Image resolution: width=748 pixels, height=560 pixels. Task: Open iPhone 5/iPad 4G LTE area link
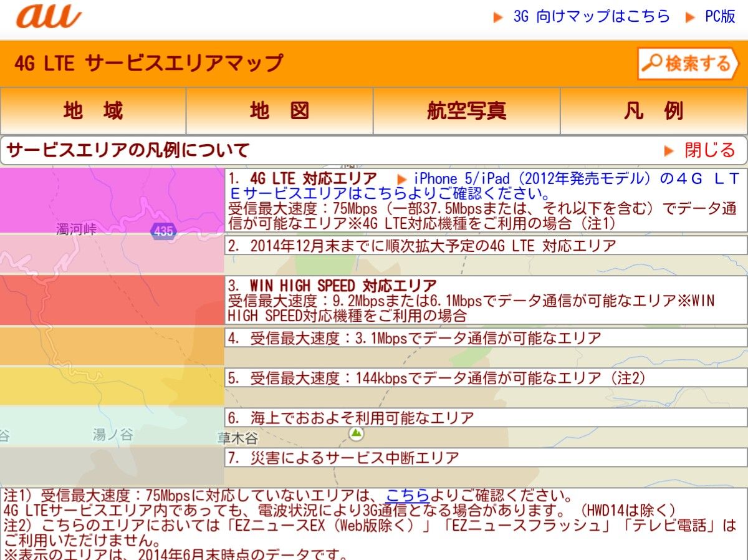[484, 185]
